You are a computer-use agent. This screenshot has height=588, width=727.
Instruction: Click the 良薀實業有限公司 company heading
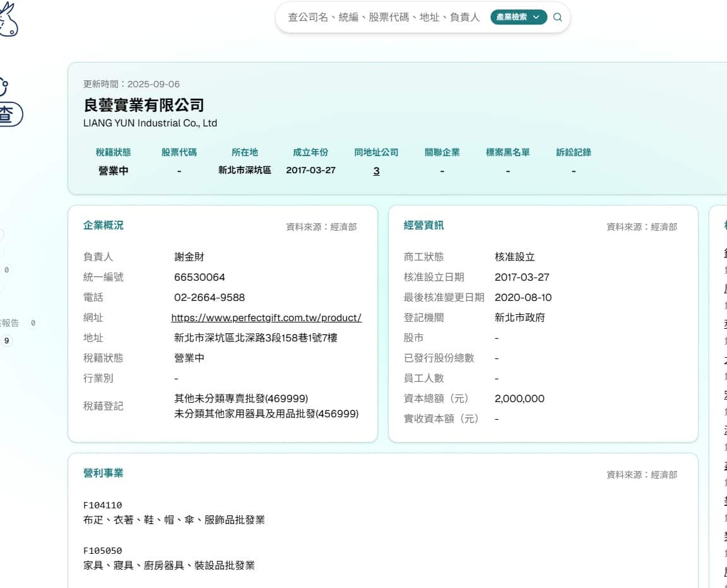143,105
